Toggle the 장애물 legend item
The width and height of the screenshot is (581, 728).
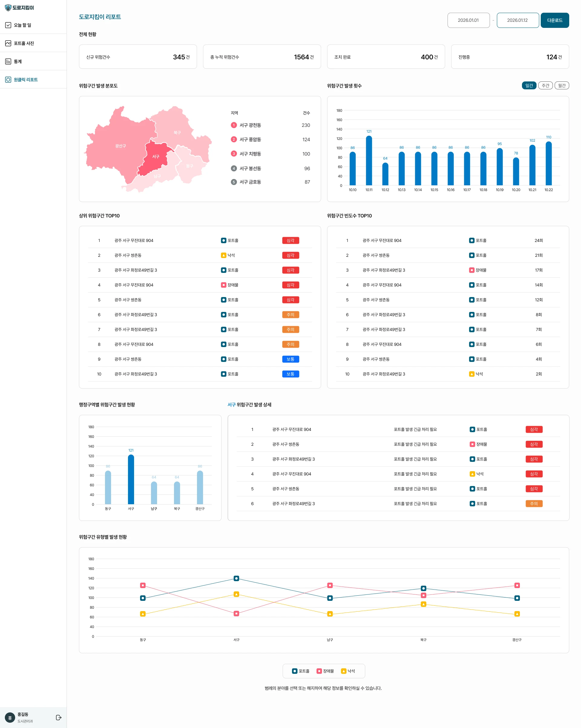[325, 671]
